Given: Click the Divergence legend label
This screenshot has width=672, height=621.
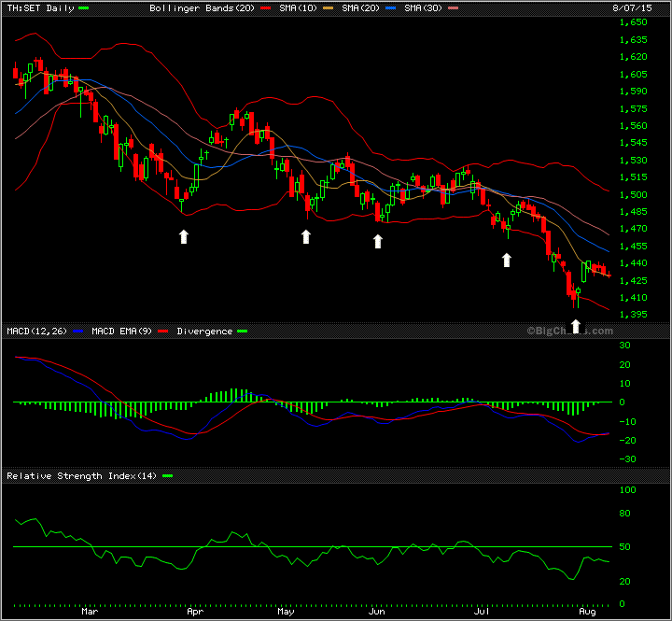Looking at the screenshot, I should click(x=204, y=332).
